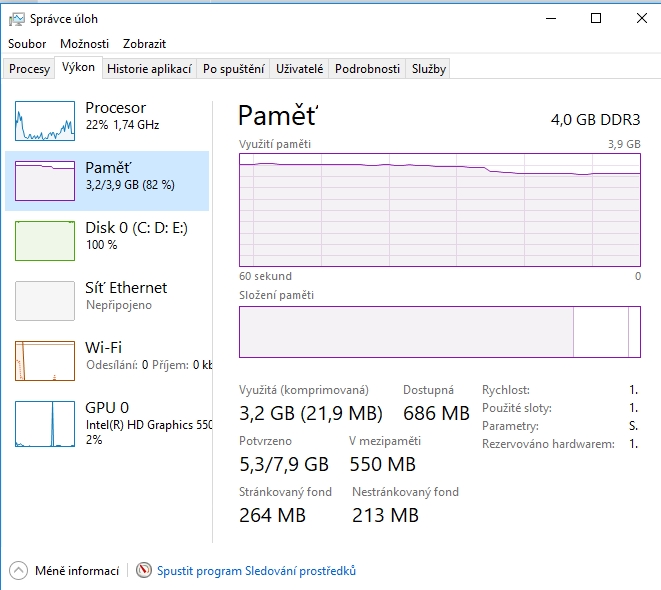
Task: Open the Zobrazit menu
Action: pyautogui.click(x=144, y=44)
